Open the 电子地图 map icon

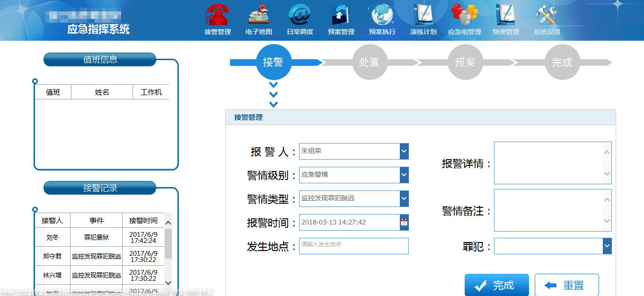258,15
